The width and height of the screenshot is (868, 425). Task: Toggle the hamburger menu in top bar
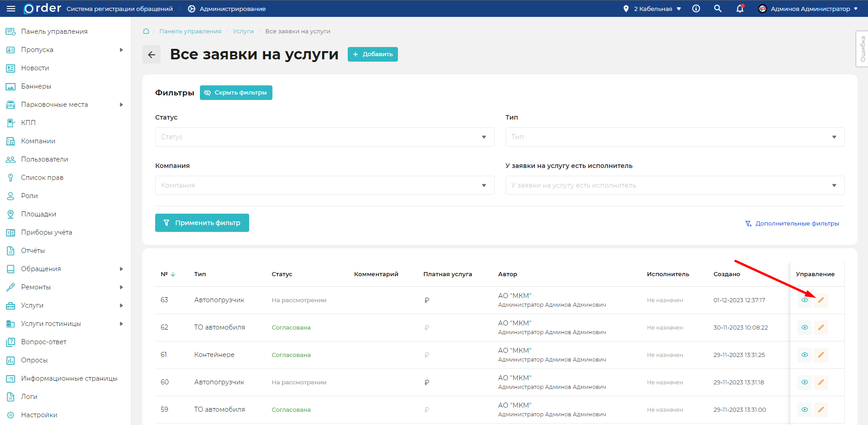point(11,9)
